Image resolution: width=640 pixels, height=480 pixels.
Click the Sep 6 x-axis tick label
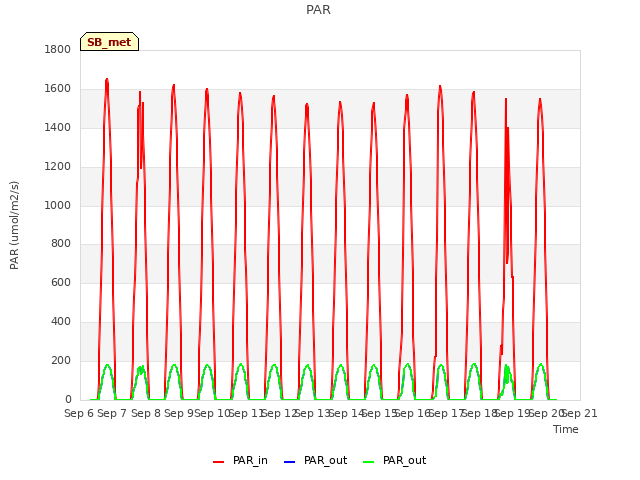pos(79,413)
